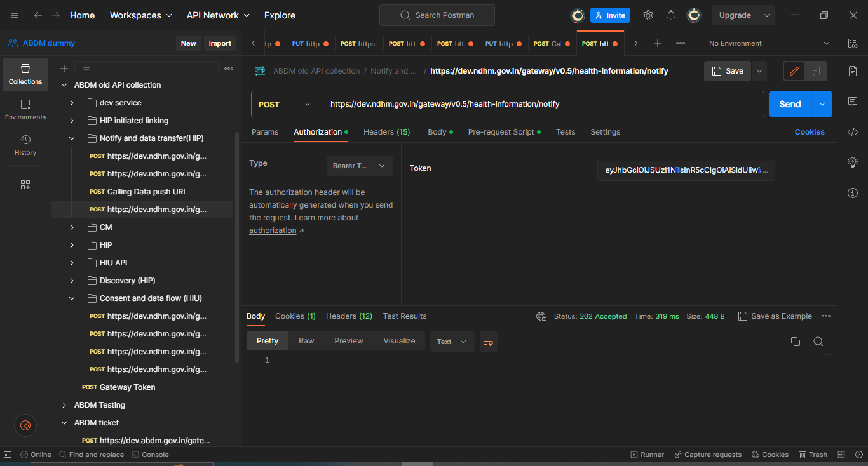Search within the response body

[818, 342]
